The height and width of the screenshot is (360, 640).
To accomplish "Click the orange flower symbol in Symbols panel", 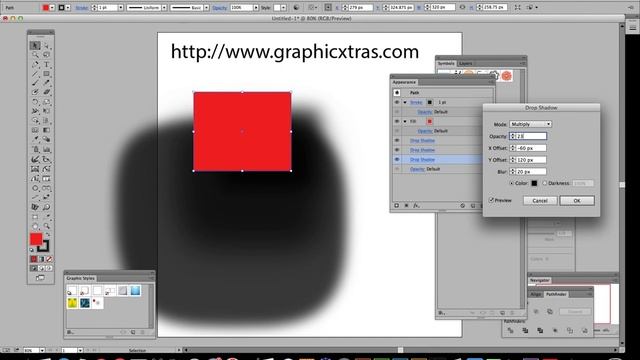I will pyautogui.click(x=507, y=76).
